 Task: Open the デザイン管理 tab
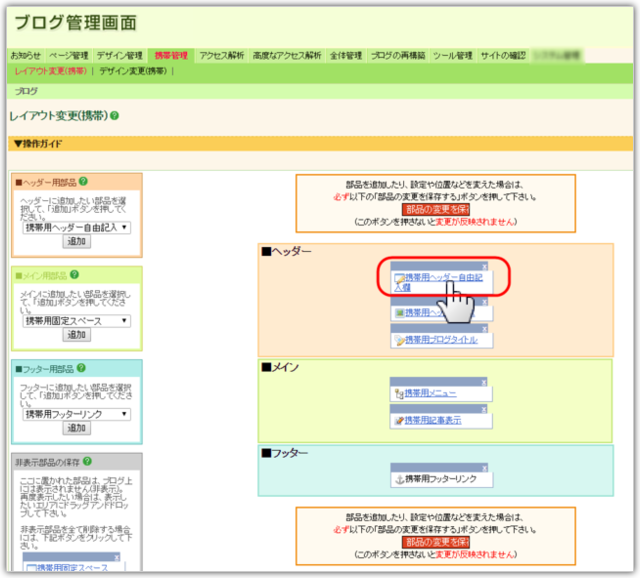coord(119,56)
